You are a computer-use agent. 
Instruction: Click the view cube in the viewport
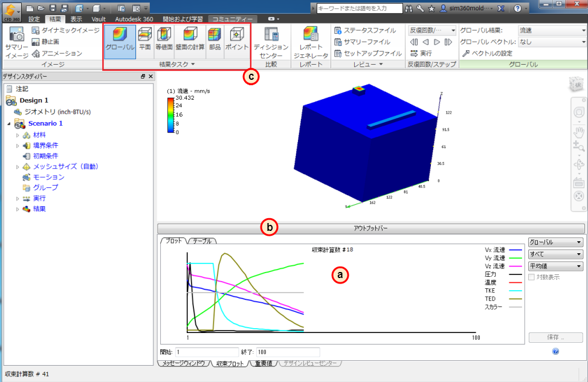577,85
